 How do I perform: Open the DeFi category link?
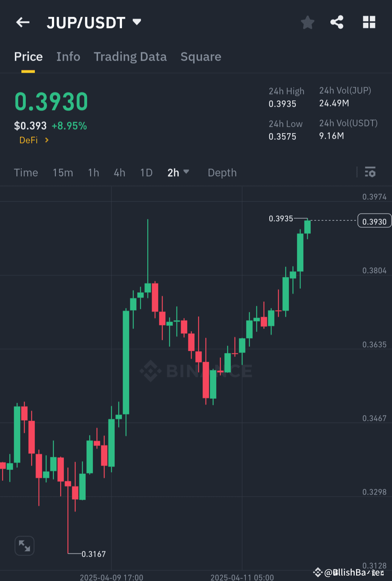click(33, 140)
